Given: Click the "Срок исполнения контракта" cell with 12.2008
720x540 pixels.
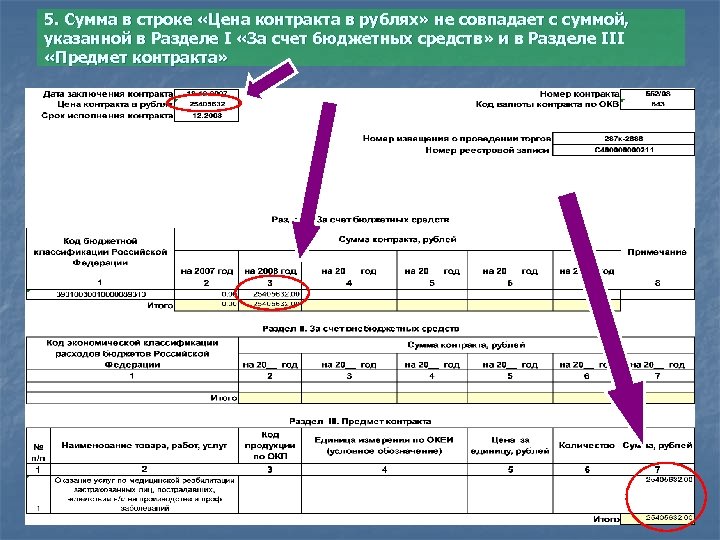Looking at the screenshot, I should click(x=207, y=116).
